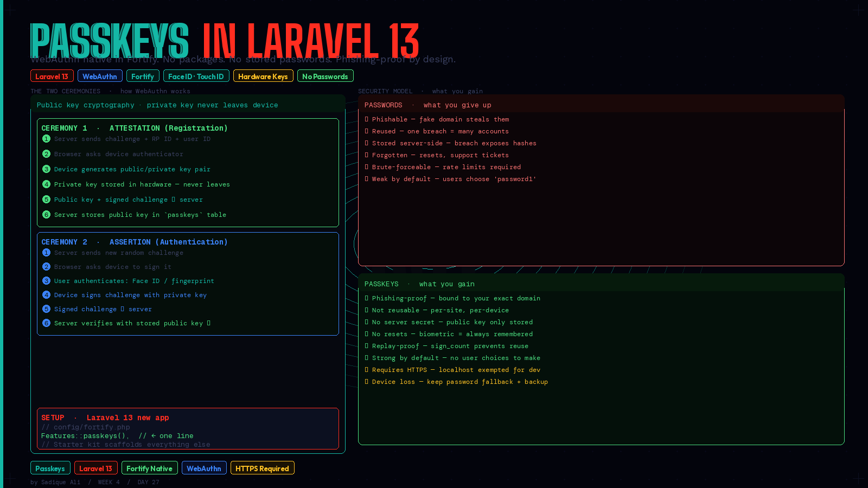Collapse the CEREMONY 1 ATTESTATION panel

tap(134, 128)
